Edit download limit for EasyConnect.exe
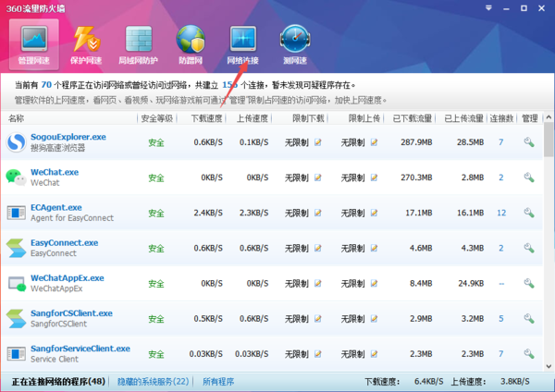The width and height of the screenshot is (555, 392). click(x=318, y=248)
